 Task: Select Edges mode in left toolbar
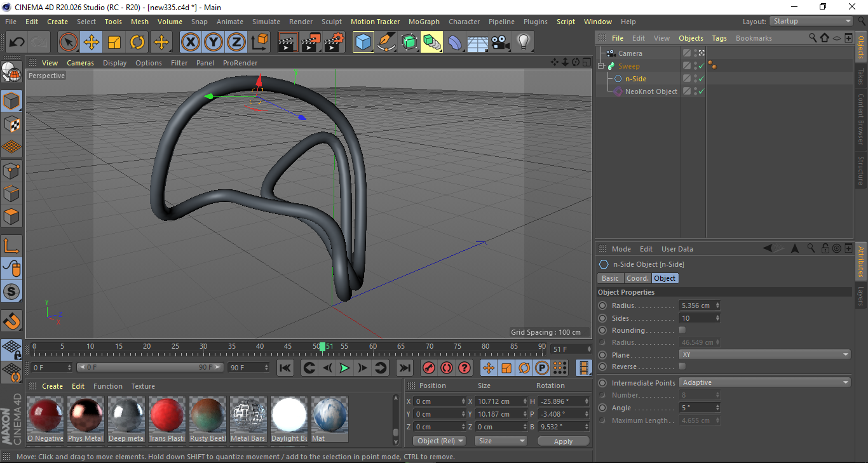point(11,193)
